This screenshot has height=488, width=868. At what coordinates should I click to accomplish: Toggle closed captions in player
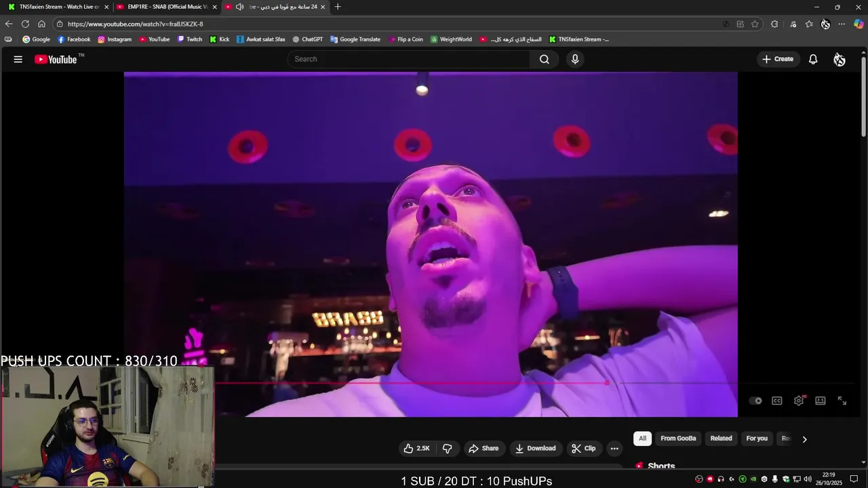click(x=777, y=401)
